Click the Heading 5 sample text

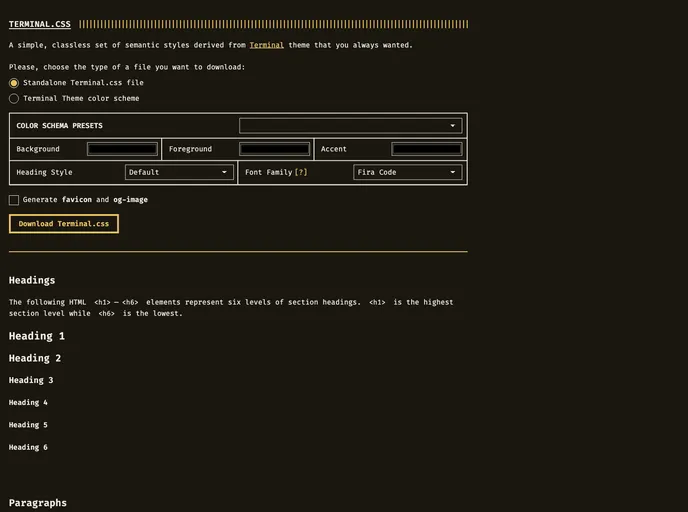click(28, 425)
